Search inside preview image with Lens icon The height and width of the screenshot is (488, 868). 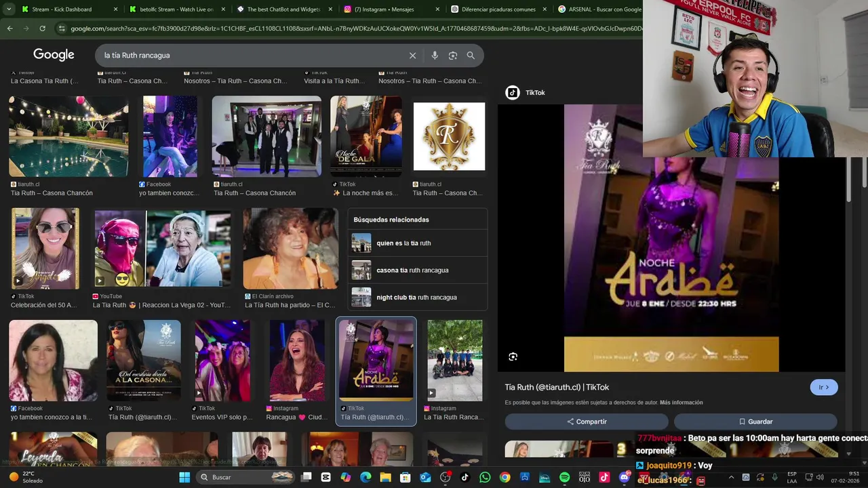(x=513, y=357)
